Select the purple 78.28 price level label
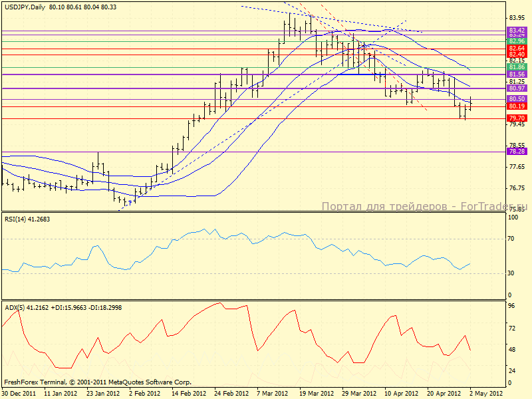The width and height of the screenshot is (532, 399). (x=517, y=152)
